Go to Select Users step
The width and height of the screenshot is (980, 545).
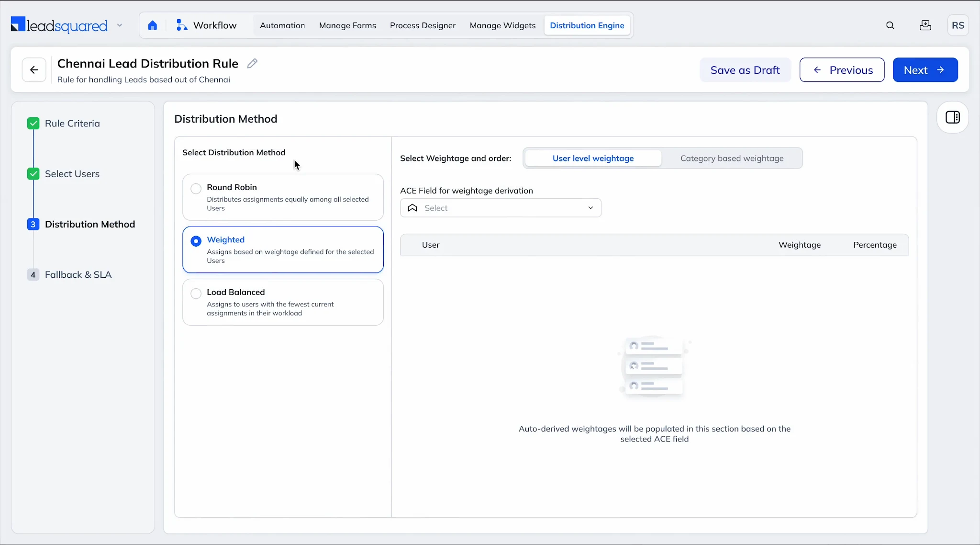click(x=72, y=174)
